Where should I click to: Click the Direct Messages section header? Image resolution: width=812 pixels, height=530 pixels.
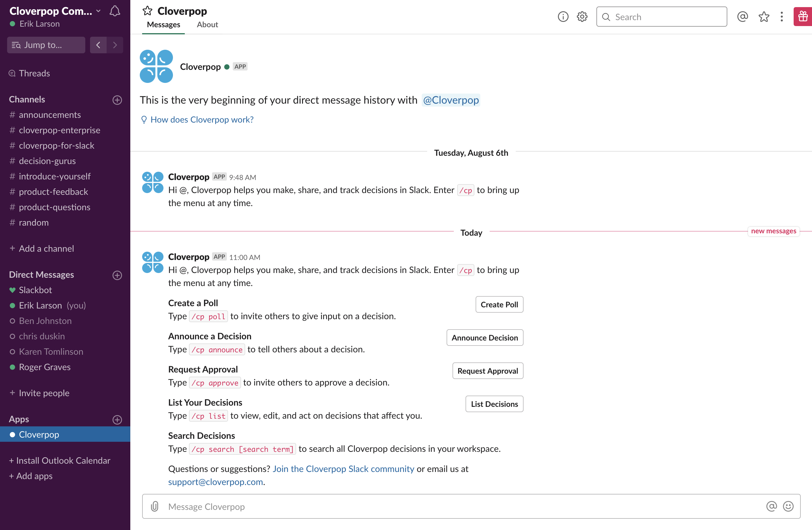pos(41,275)
